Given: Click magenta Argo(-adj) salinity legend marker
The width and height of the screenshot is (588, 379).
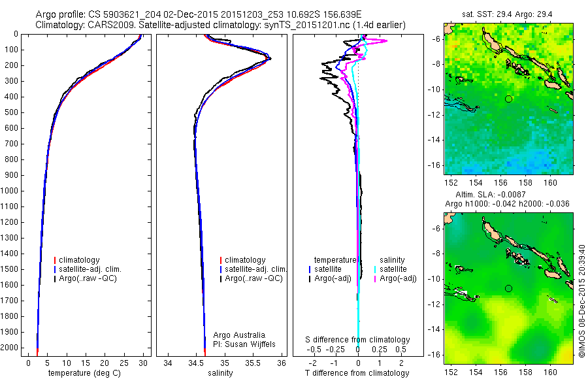Looking at the screenshot, I should pos(375,279).
